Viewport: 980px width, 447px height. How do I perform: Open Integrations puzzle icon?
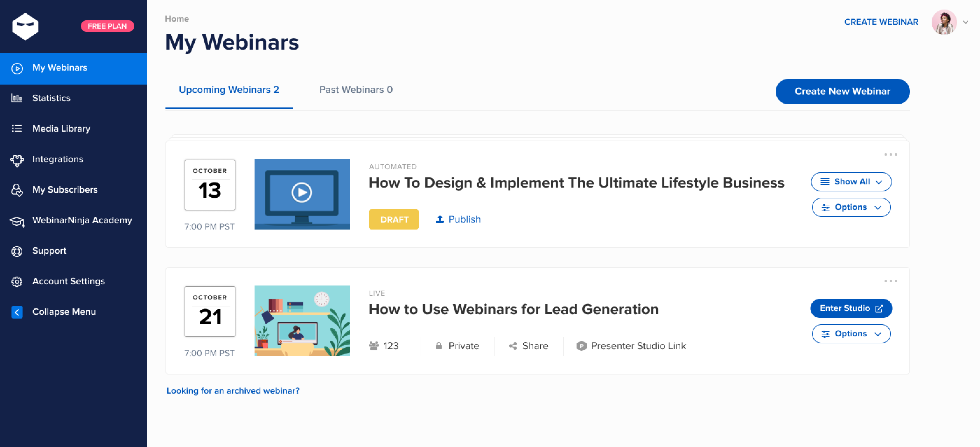click(x=17, y=160)
